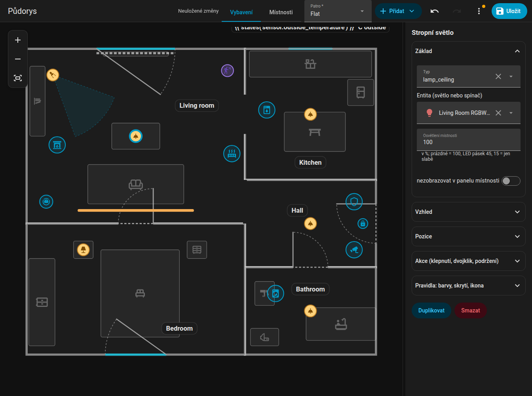Open the Přidat add dropdown
Viewport: 532px width, 396px height.
click(398, 11)
